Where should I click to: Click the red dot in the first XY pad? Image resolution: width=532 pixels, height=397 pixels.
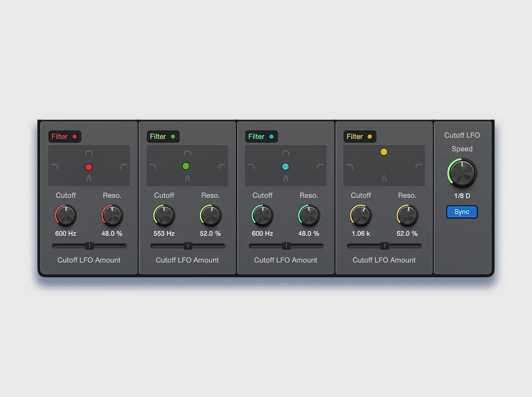click(89, 166)
